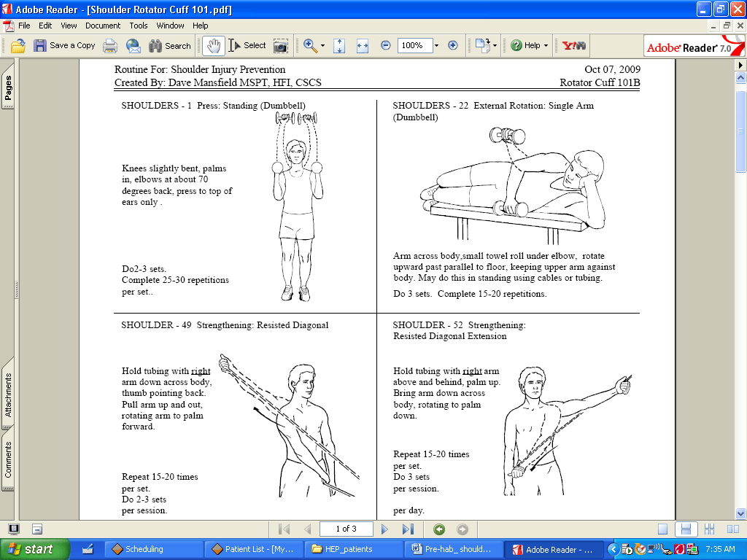Switch to Pre-hab_should Word document in taskbar
Screen dimensions: 747x560
pyautogui.click(x=453, y=549)
